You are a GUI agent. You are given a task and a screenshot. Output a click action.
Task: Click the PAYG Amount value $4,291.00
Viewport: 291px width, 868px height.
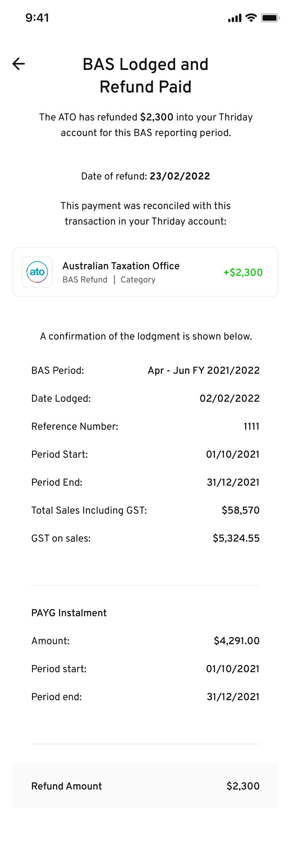(x=236, y=641)
